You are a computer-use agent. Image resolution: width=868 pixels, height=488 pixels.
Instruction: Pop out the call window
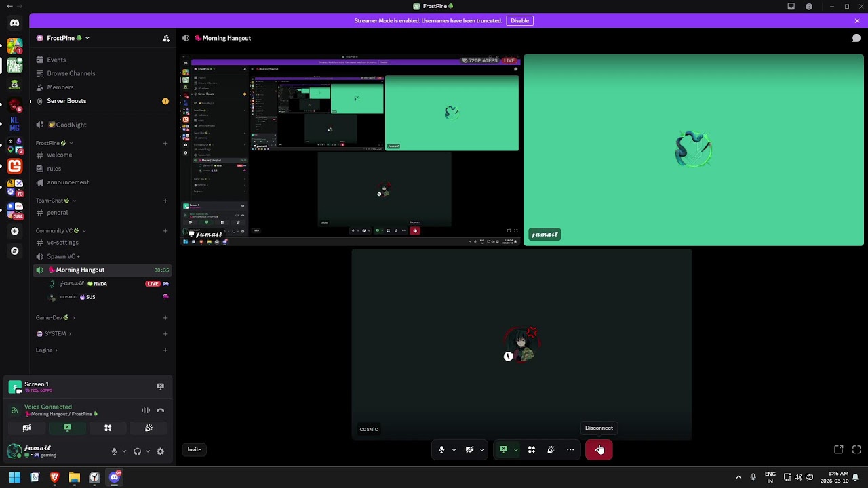click(839, 449)
